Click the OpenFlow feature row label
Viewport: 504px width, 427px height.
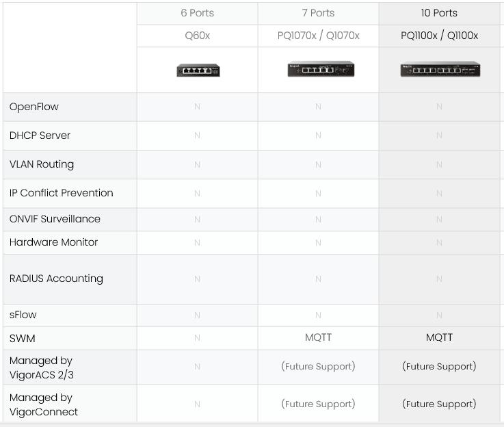coord(34,107)
